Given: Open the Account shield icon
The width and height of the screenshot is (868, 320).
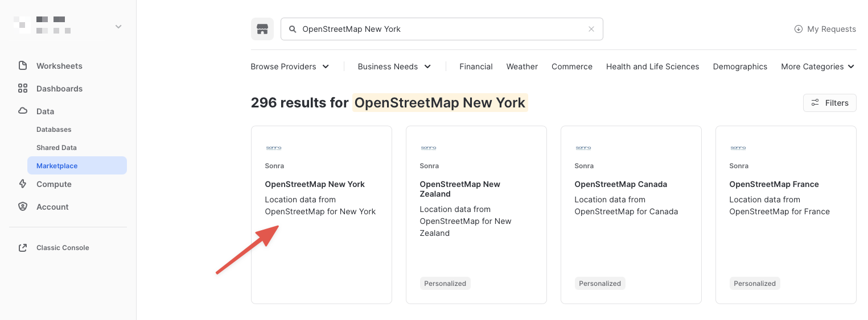Looking at the screenshot, I should [23, 206].
